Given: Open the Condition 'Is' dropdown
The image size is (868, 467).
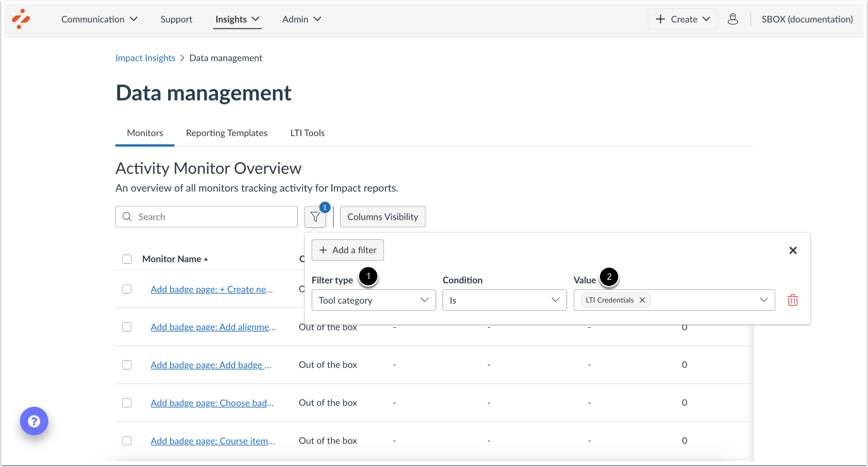Looking at the screenshot, I should (x=504, y=300).
